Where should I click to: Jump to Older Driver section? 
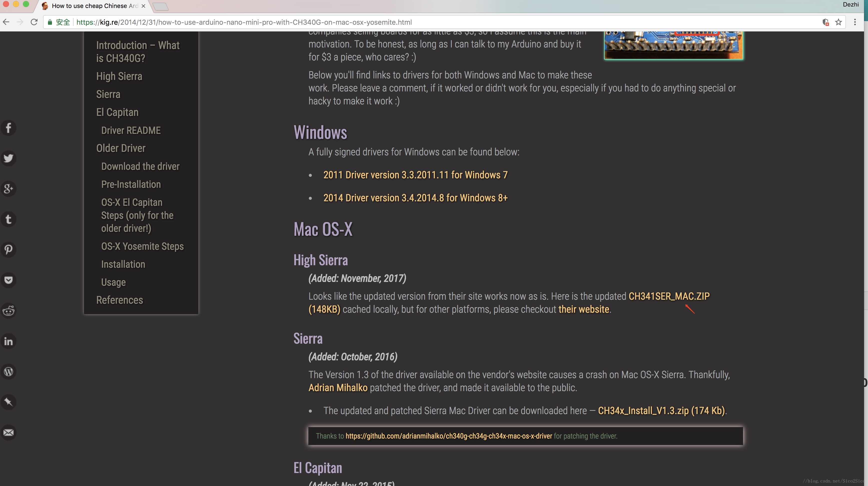pos(121,148)
